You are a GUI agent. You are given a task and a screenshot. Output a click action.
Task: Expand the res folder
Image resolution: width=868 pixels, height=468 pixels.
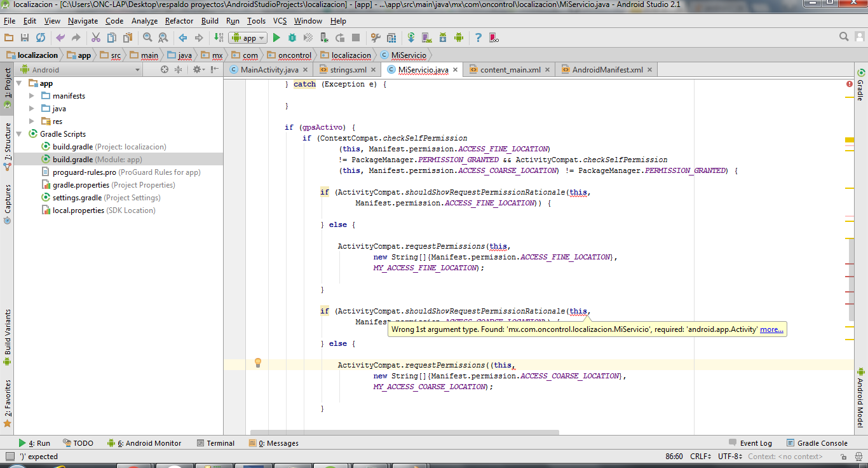click(x=32, y=121)
